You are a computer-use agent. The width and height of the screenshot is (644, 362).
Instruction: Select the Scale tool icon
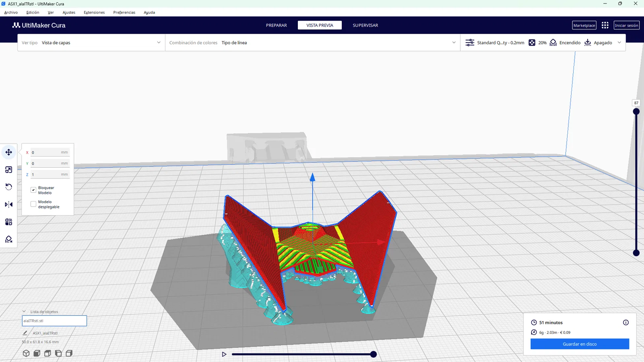(x=8, y=170)
